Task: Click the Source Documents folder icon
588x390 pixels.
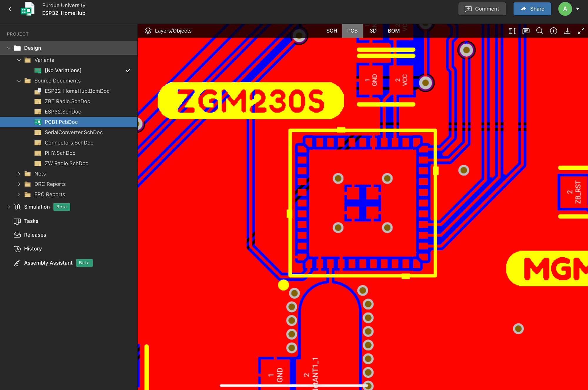Action: [x=28, y=81]
